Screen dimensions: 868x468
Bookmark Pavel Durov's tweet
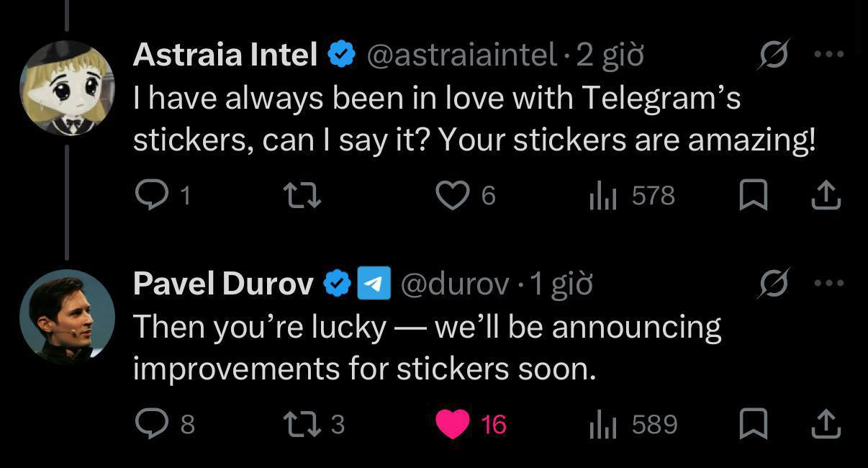tap(754, 423)
